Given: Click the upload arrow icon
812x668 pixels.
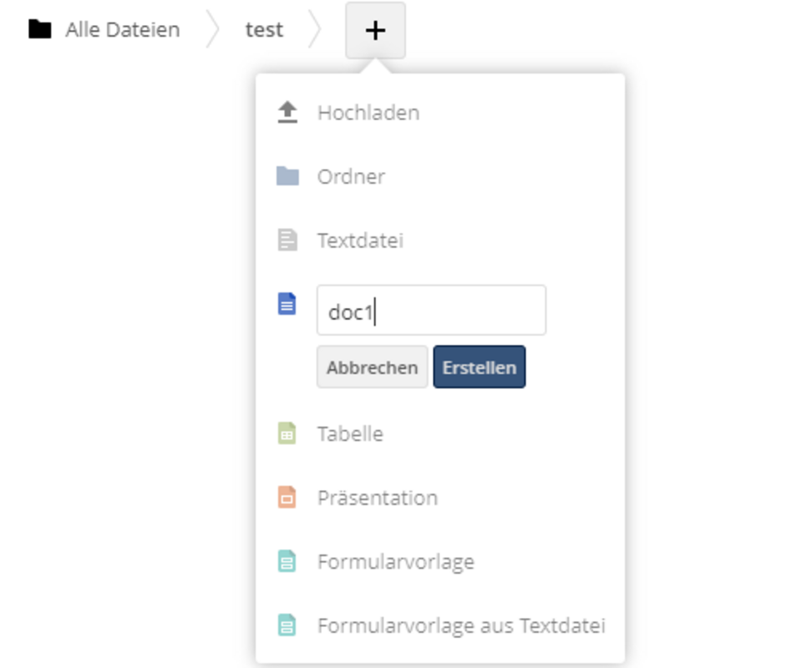Looking at the screenshot, I should pyautogui.click(x=287, y=113).
